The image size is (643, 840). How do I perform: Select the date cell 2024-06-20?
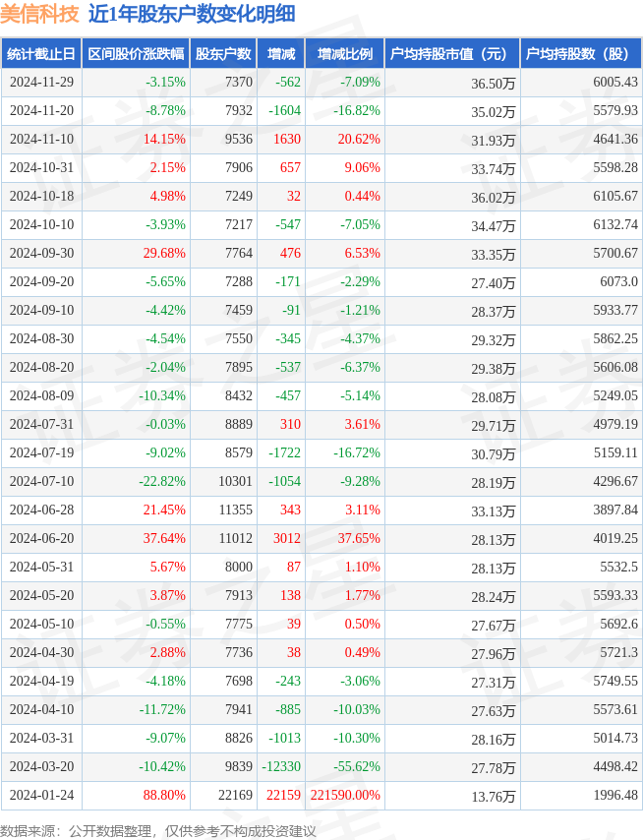[41, 538]
